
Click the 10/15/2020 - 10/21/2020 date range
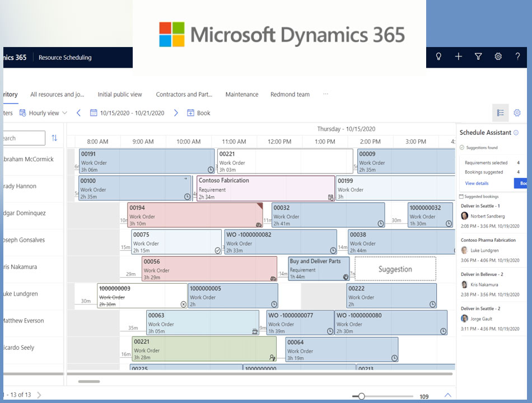[132, 113]
